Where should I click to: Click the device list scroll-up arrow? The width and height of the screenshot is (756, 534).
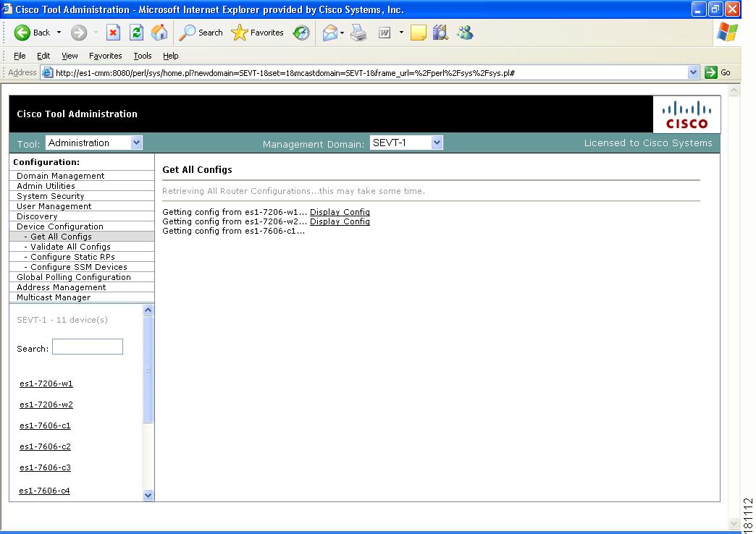148,310
